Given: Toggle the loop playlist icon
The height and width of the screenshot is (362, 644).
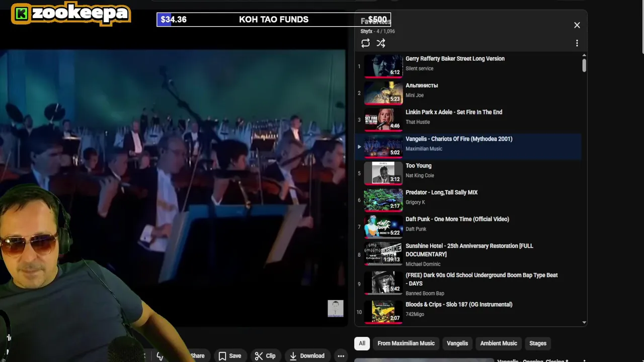Looking at the screenshot, I should pos(365,43).
